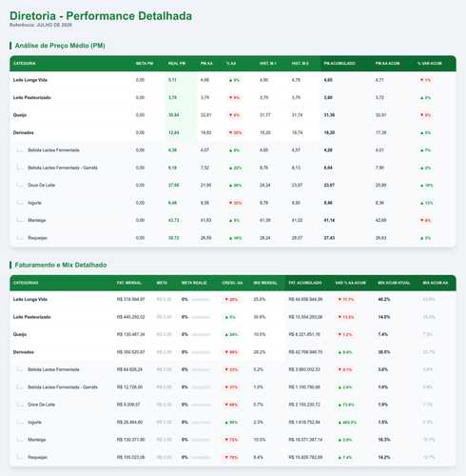Click the green 403.3% up badge for Iogurte
This screenshot has height=476, width=466.
347,423
